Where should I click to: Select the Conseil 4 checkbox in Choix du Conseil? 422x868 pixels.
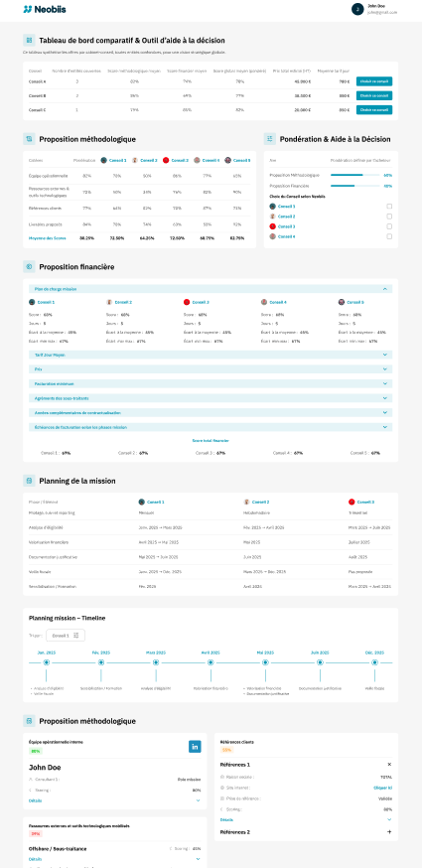point(389,236)
